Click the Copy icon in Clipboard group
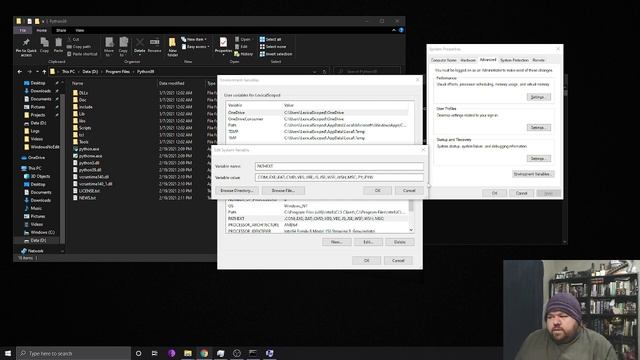 click(x=44, y=45)
